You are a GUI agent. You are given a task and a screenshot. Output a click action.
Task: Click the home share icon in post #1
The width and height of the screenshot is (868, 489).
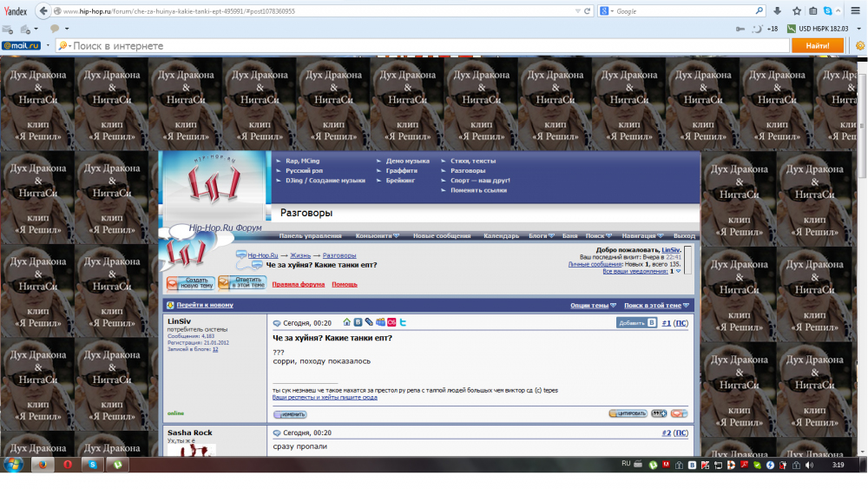point(346,322)
